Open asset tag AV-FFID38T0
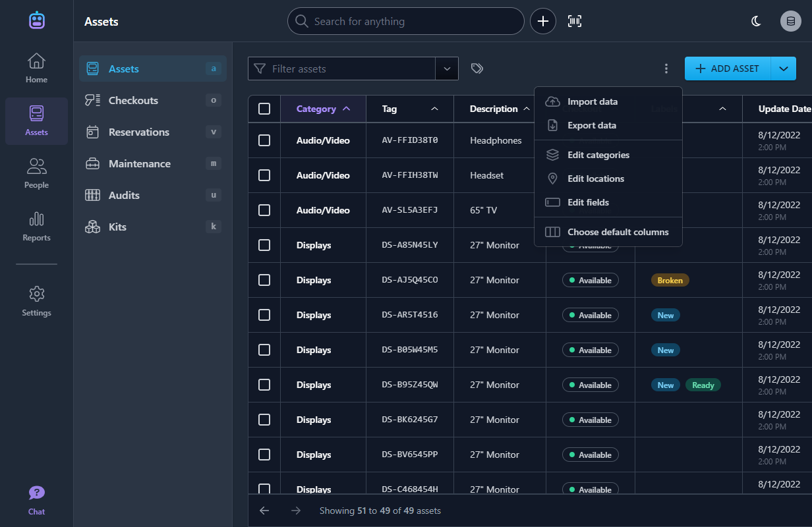 (x=410, y=140)
